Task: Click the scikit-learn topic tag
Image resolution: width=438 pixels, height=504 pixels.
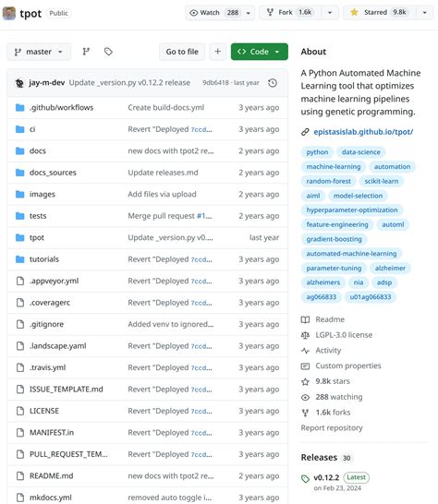Action: tap(382, 181)
